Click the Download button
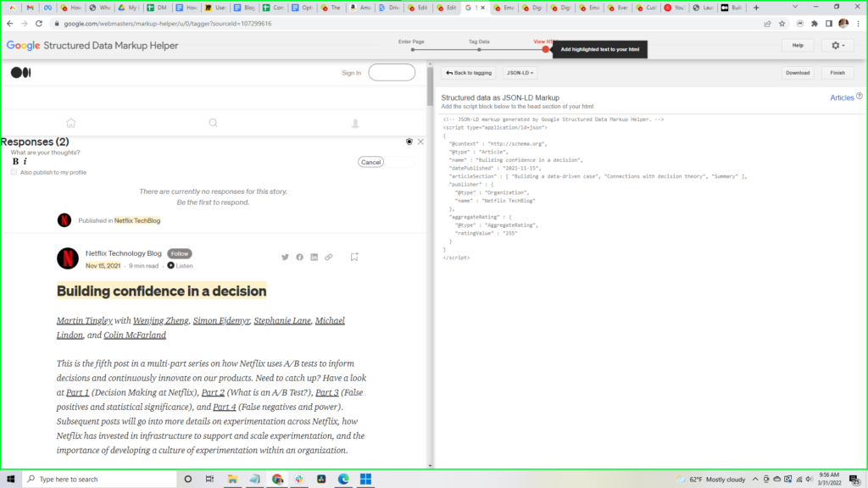 (x=798, y=73)
